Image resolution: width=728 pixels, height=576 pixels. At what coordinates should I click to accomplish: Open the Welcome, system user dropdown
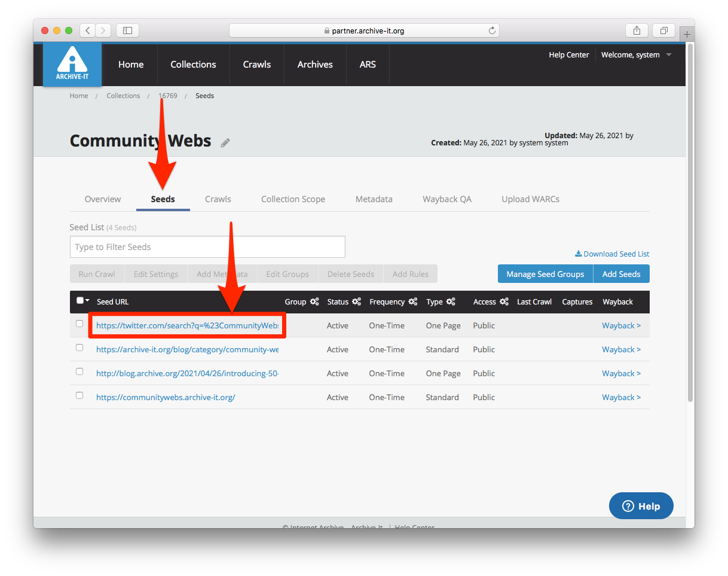pos(636,55)
